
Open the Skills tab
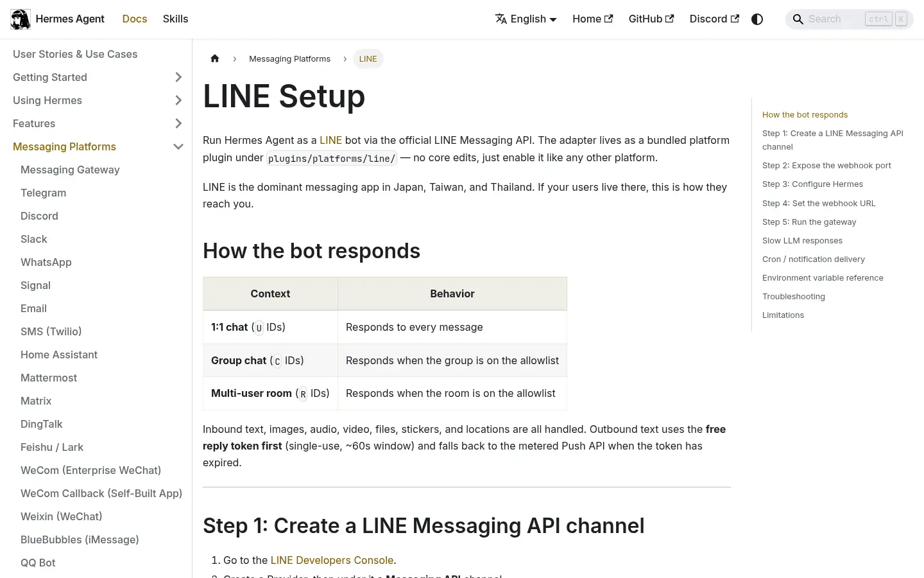click(x=175, y=19)
